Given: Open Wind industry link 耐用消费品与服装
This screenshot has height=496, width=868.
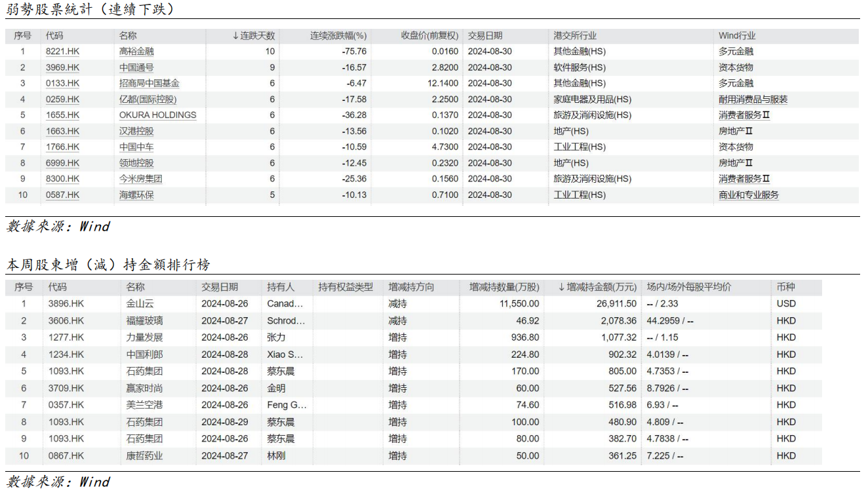Looking at the screenshot, I should (753, 100).
